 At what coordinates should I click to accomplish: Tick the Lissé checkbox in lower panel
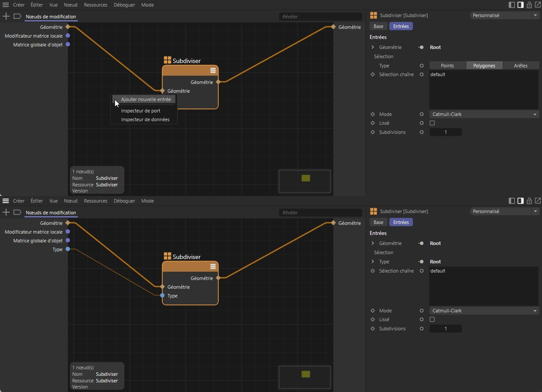click(x=432, y=320)
